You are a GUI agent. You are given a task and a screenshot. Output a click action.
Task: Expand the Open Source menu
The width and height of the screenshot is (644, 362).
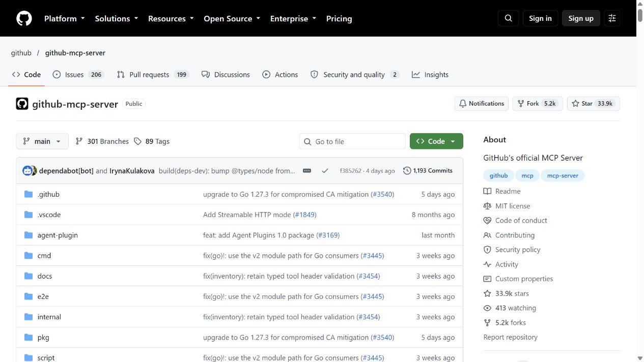[x=232, y=18]
